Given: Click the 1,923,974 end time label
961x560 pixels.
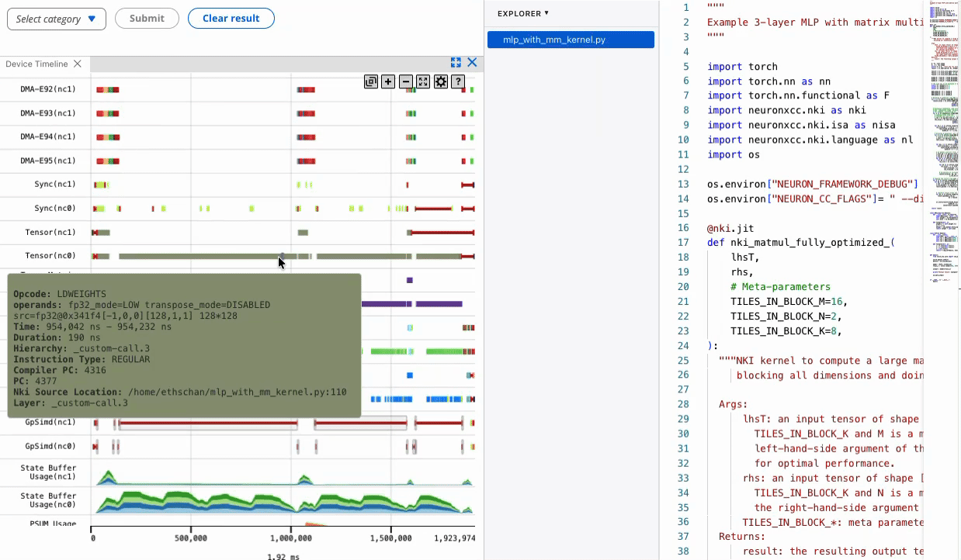Looking at the screenshot, I should [x=454, y=538].
